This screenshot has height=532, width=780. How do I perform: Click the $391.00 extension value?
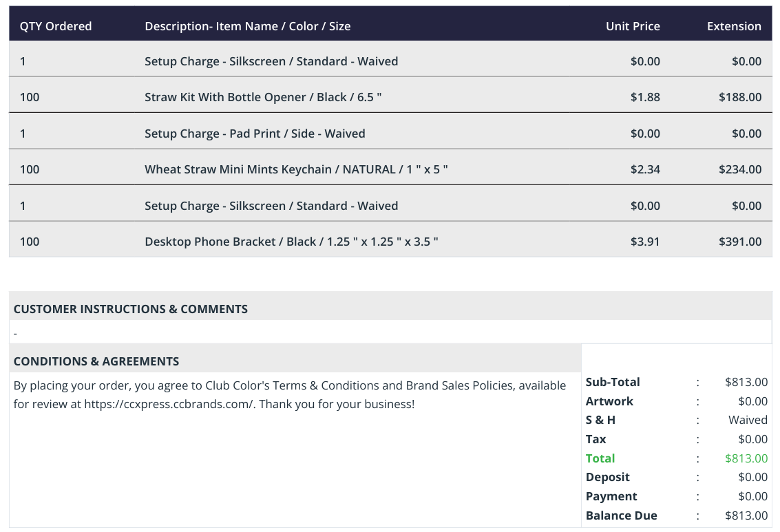(x=740, y=242)
